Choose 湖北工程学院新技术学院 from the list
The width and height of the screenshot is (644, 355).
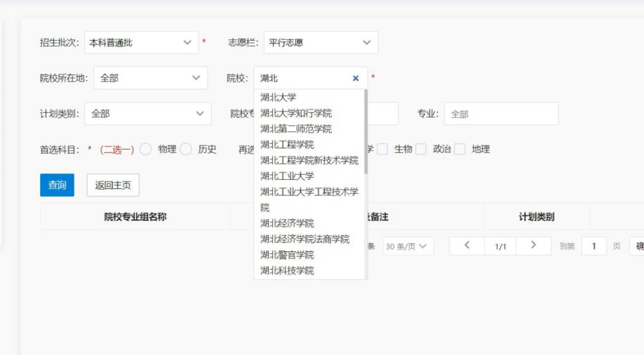click(309, 160)
